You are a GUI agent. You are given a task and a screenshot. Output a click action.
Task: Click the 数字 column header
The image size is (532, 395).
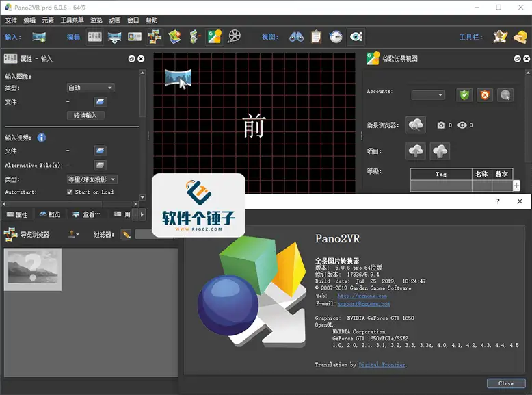tap(502, 175)
